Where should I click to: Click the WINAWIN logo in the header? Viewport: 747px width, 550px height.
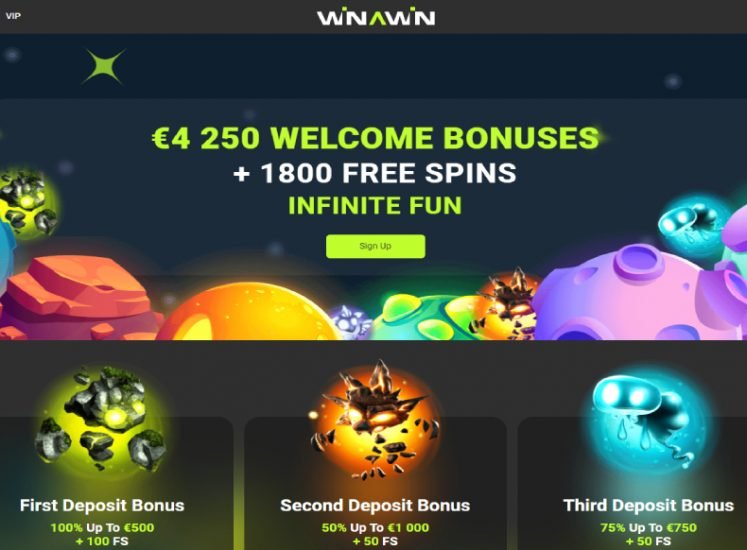coord(376,17)
